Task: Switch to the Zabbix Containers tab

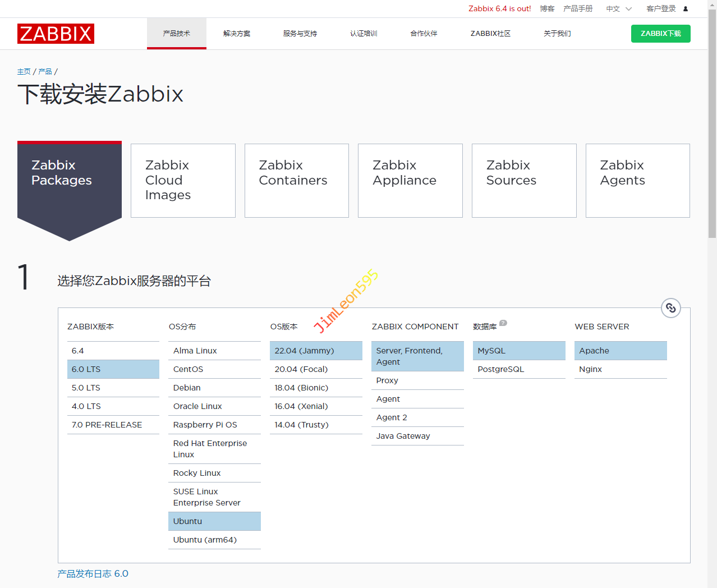Action: click(296, 180)
